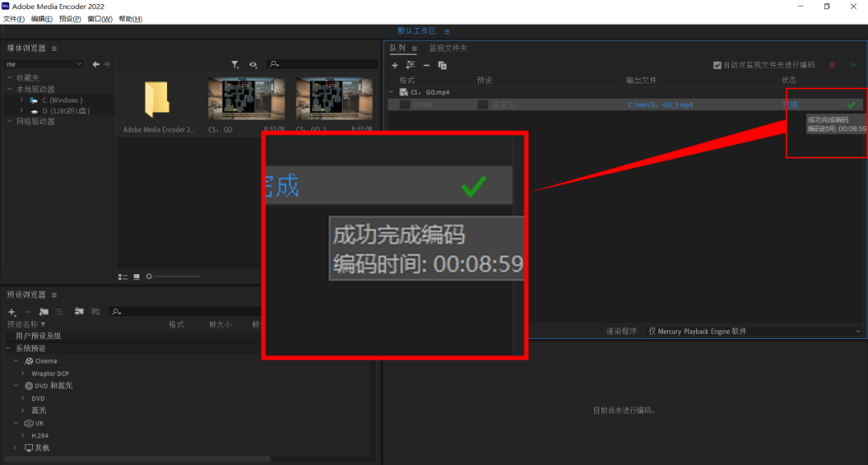Viewport: 868px width, 465px height.
Task: Open queue add-output settings icon
Action: 410,65
